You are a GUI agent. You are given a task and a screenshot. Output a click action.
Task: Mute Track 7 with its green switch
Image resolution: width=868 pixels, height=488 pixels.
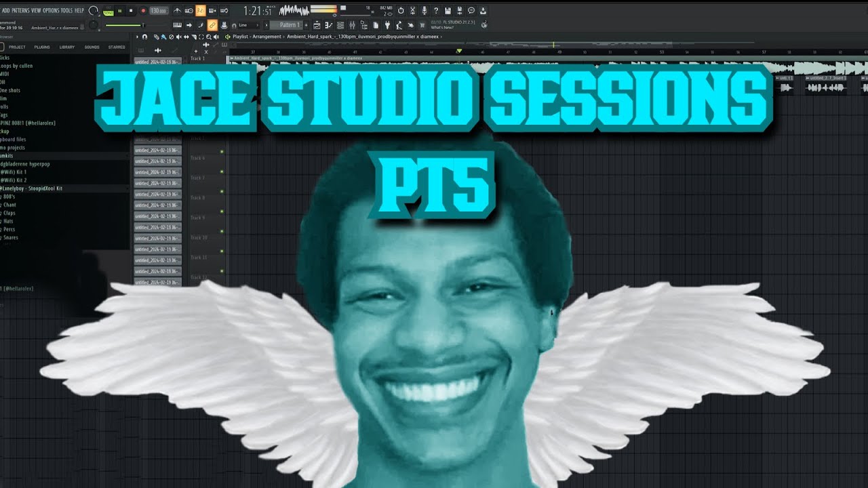coord(222,191)
